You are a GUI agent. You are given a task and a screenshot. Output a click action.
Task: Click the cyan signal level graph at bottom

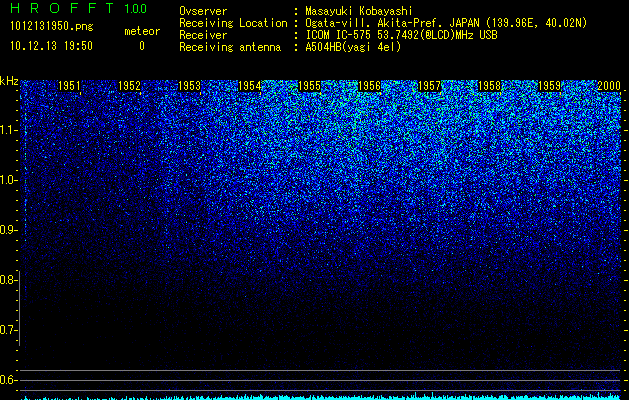coord(321,396)
